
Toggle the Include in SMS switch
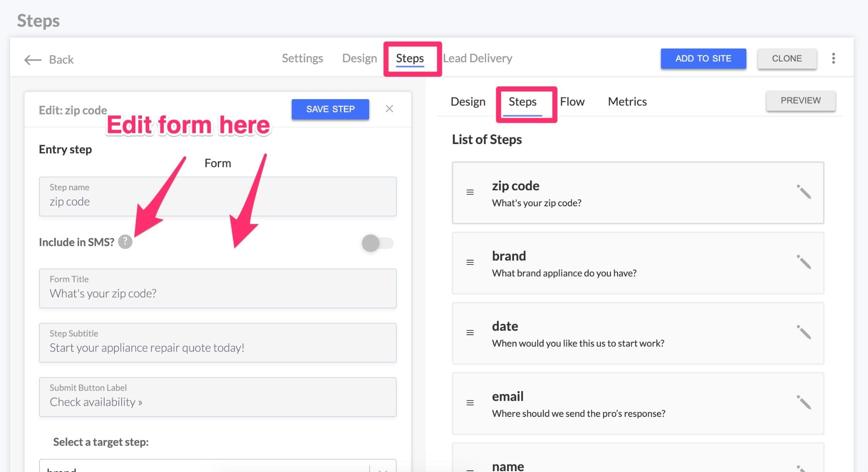(x=377, y=243)
